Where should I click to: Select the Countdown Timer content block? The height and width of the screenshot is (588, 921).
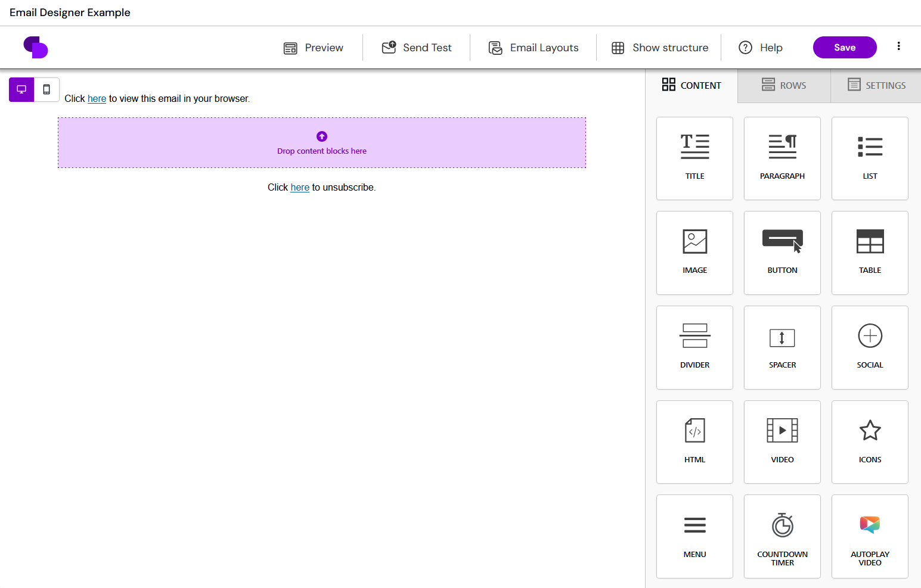(x=782, y=536)
